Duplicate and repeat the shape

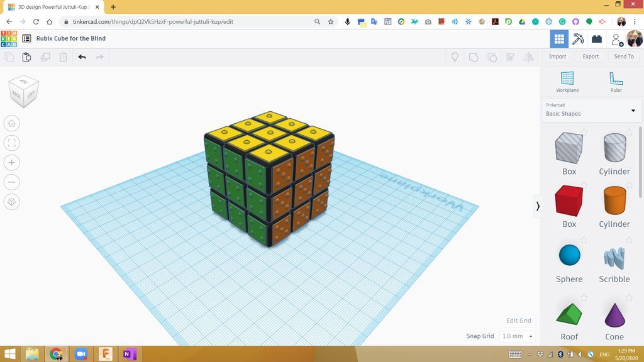point(45,57)
